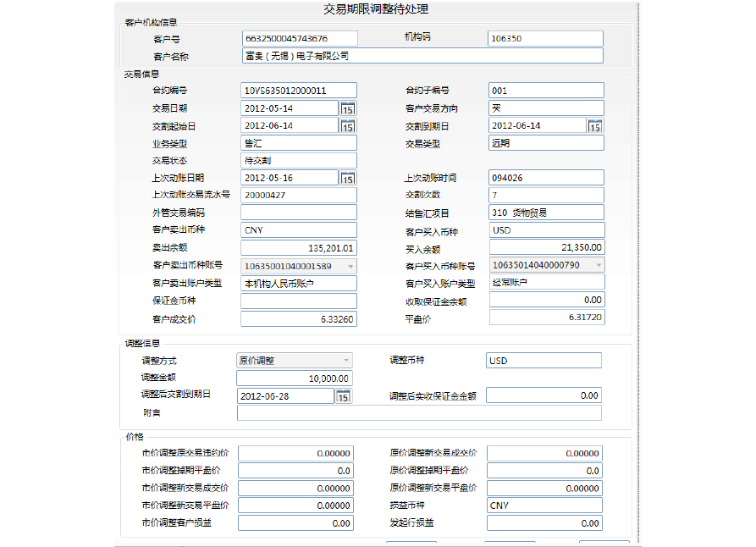Click the 交易状态 field showing 待交割

(299, 160)
